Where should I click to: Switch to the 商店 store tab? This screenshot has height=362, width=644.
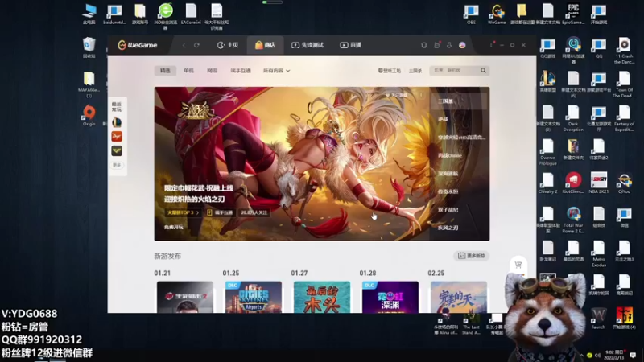(266, 45)
